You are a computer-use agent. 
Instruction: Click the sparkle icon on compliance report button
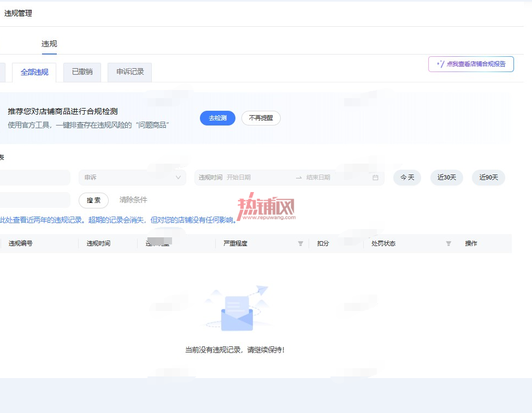click(x=440, y=64)
